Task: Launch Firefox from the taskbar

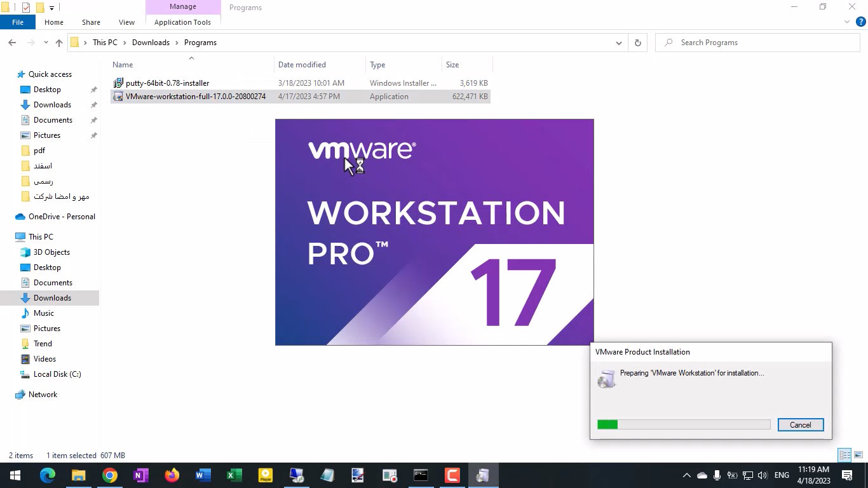Action: point(172,475)
